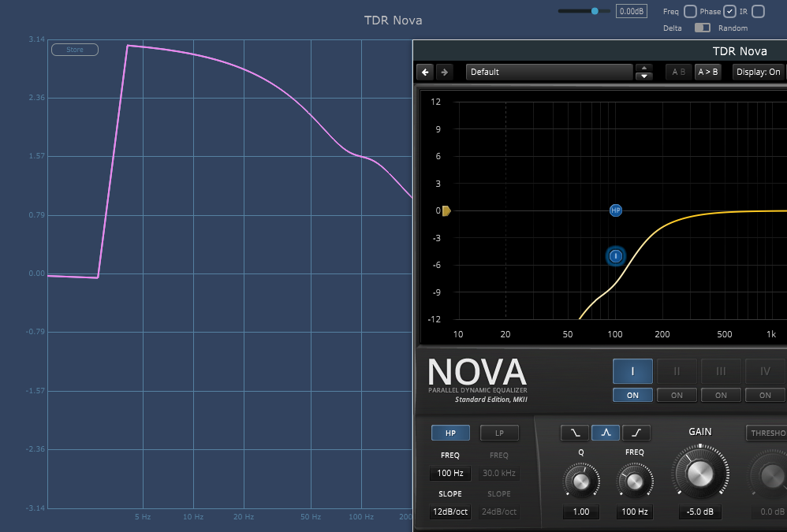Toggle the Delta / Random switch
This screenshot has width=787, height=532.
click(x=702, y=28)
